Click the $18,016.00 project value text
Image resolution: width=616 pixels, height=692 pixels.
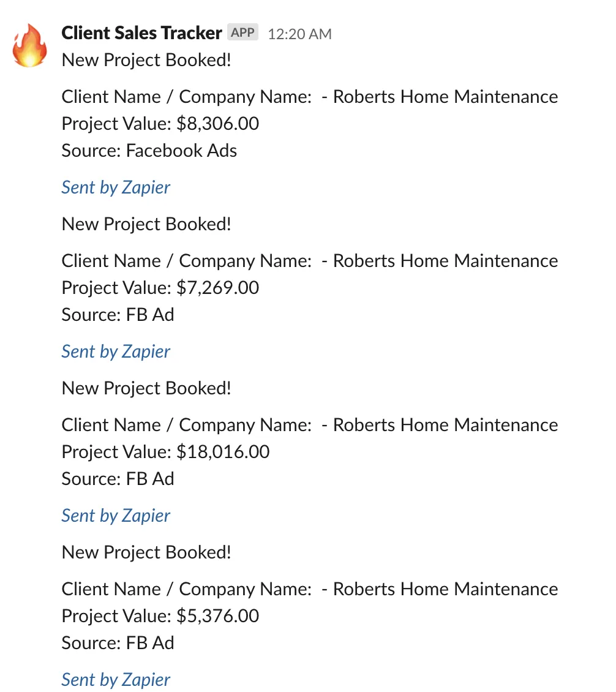click(x=223, y=452)
